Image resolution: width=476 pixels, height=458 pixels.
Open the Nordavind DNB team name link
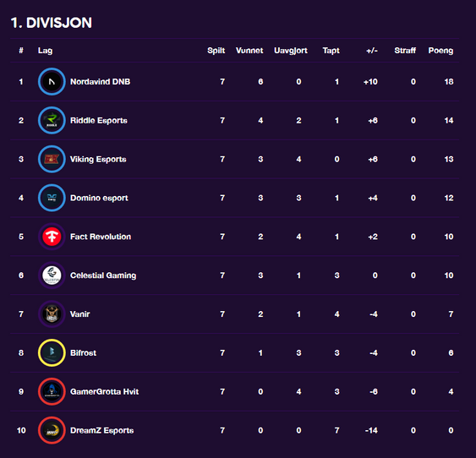coord(100,82)
